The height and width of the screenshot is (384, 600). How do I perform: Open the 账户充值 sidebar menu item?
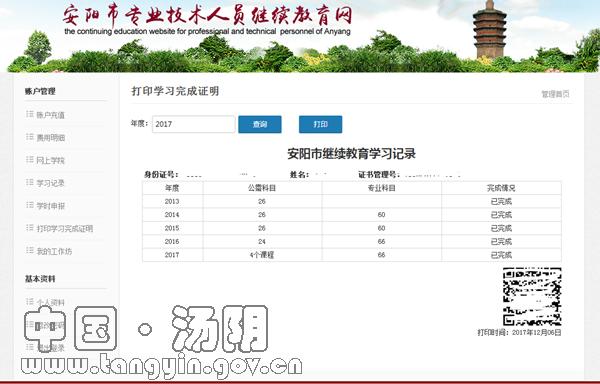51,115
